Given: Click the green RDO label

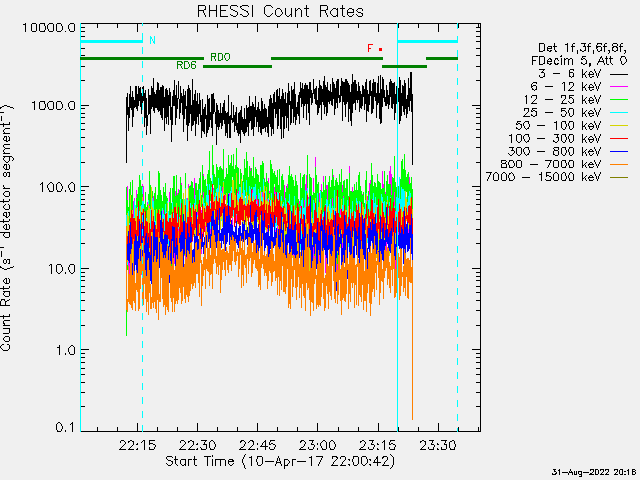Looking at the screenshot, I should coord(220,58).
